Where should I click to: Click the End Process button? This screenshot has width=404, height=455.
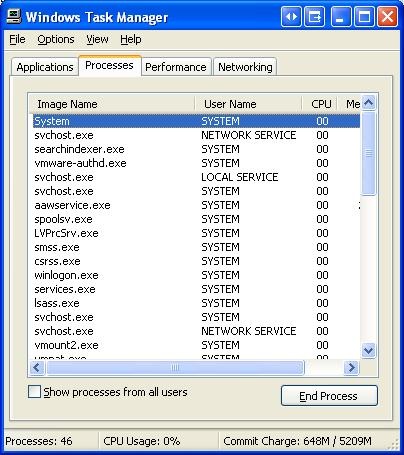coord(329,396)
